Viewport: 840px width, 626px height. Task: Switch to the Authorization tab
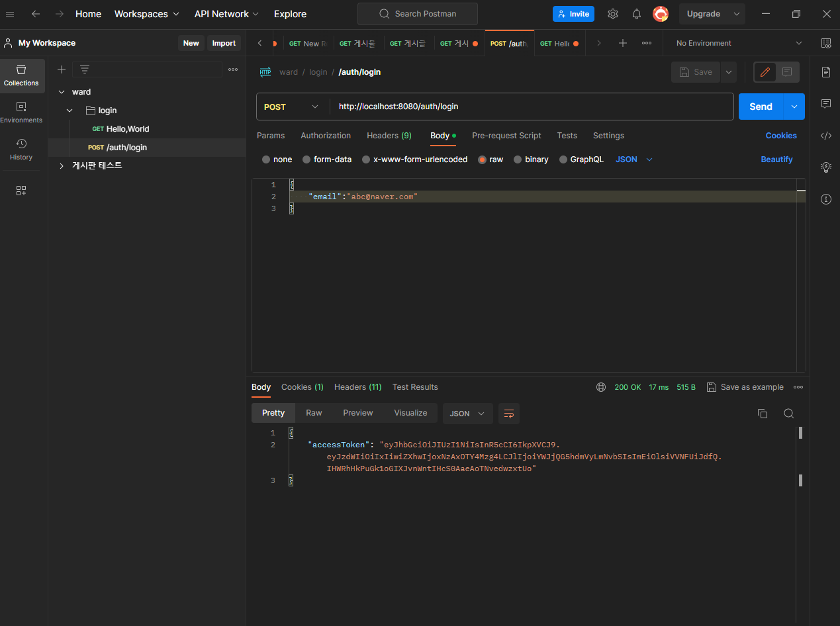coord(326,136)
